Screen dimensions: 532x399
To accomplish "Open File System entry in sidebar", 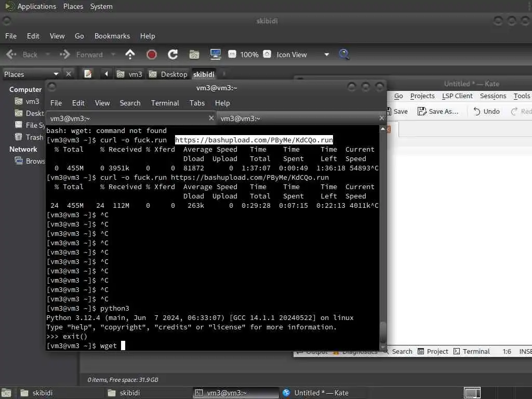I will [30, 125].
